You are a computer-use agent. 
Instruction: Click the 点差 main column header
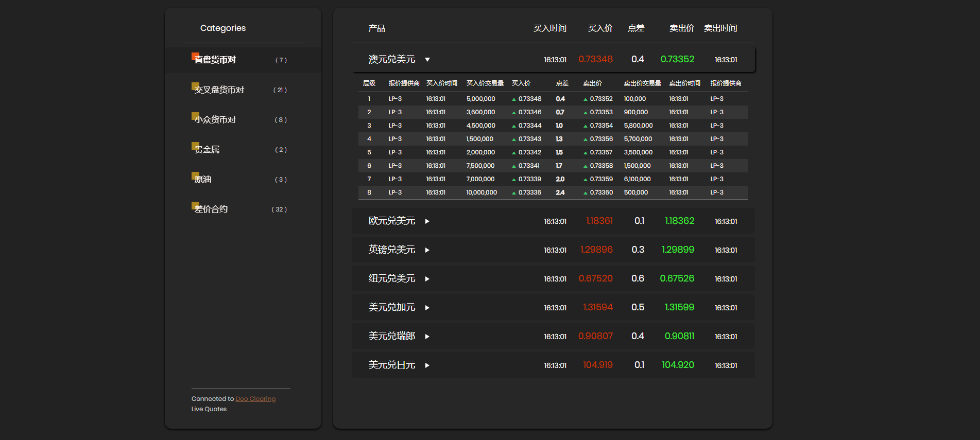(x=636, y=28)
